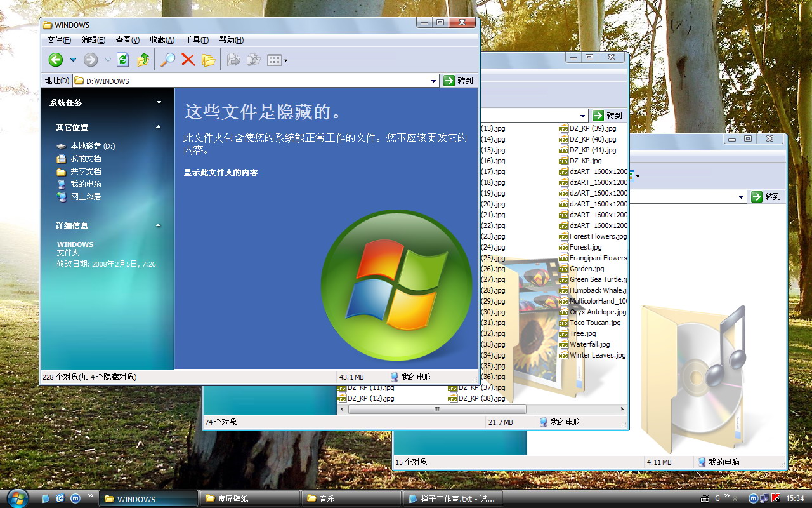Open Search with the magnifier icon
The image size is (812, 508).
pos(167,60)
